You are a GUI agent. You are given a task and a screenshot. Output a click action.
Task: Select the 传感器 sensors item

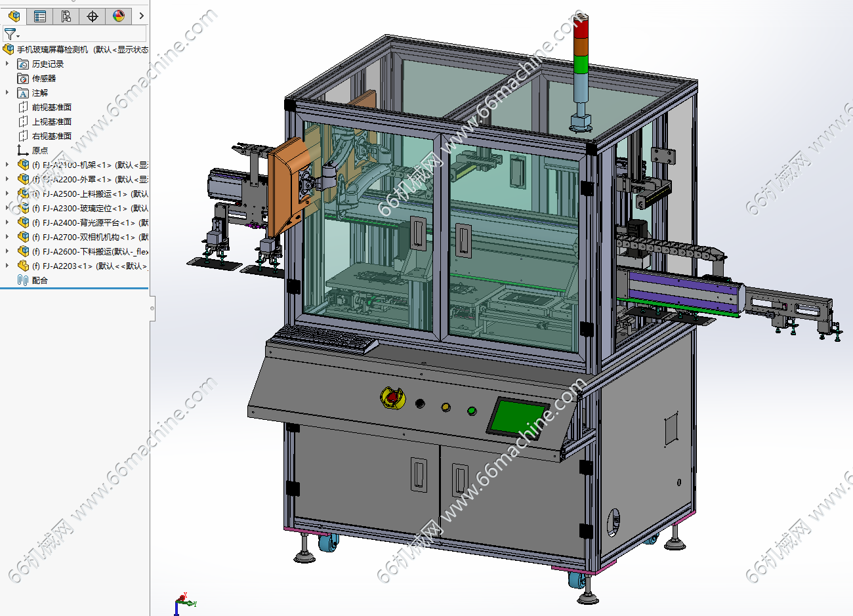pyautogui.click(x=44, y=78)
